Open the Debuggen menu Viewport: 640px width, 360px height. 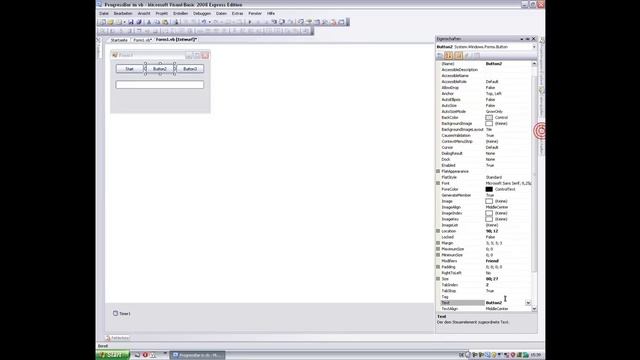coord(202,13)
